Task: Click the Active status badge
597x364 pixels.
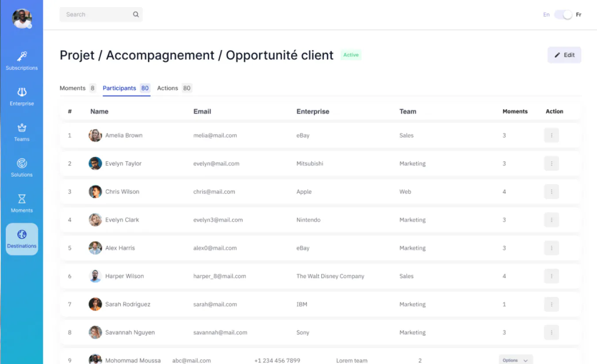Action: click(351, 55)
